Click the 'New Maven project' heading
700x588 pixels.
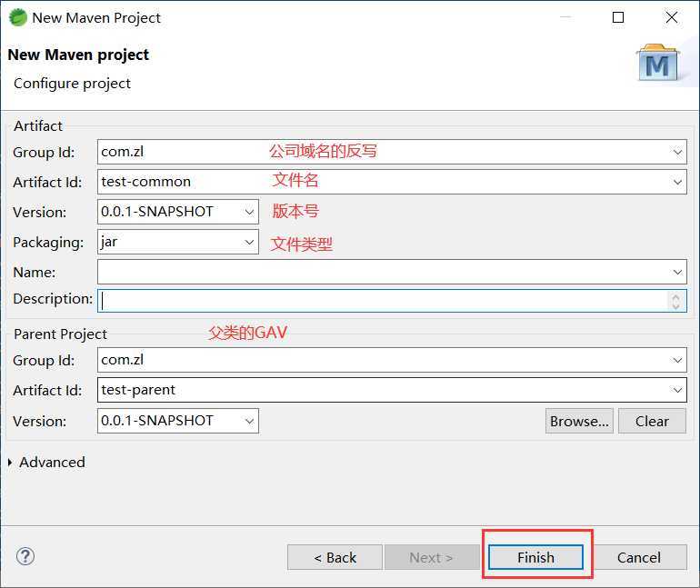pos(78,55)
